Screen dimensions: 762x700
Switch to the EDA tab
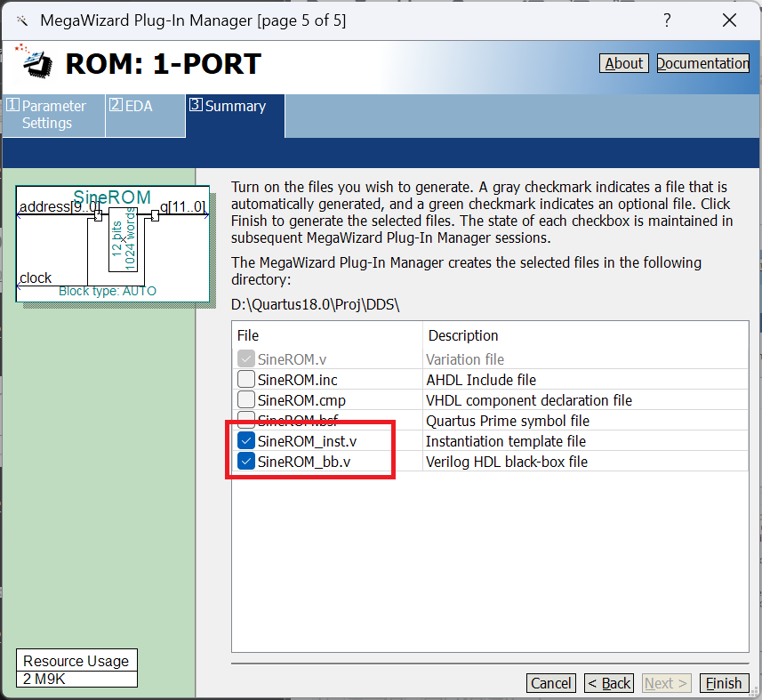145,115
